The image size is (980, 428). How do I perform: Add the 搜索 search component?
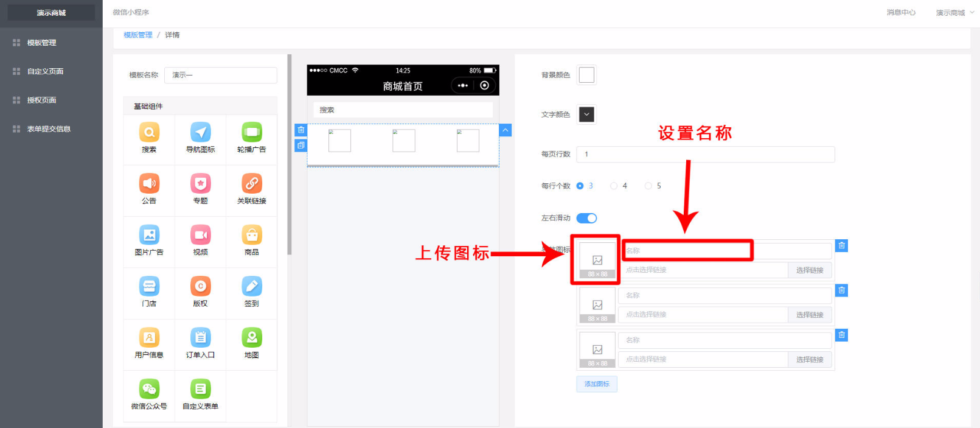pyautogui.click(x=149, y=138)
